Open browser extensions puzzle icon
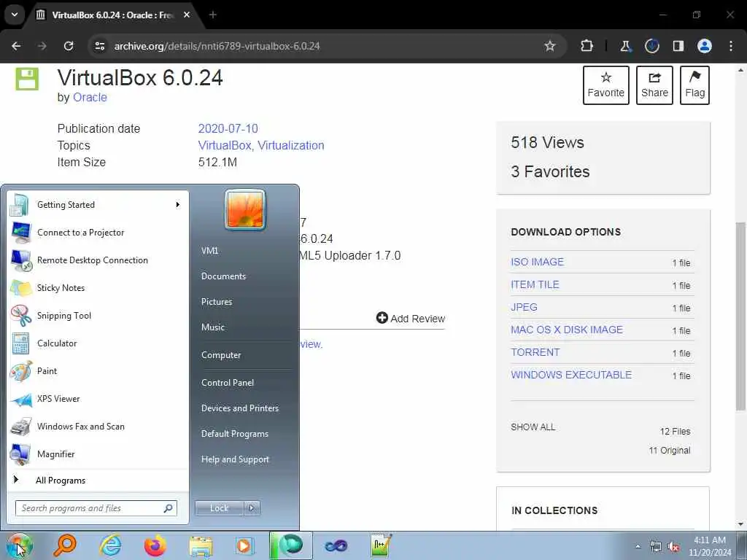The image size is (747, 560). 587,46
